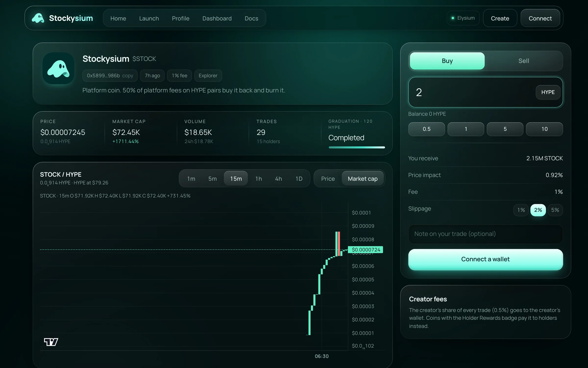Open the Explorer link chip
This screenshot has width=588, height=368.
[x=208, y=76]
